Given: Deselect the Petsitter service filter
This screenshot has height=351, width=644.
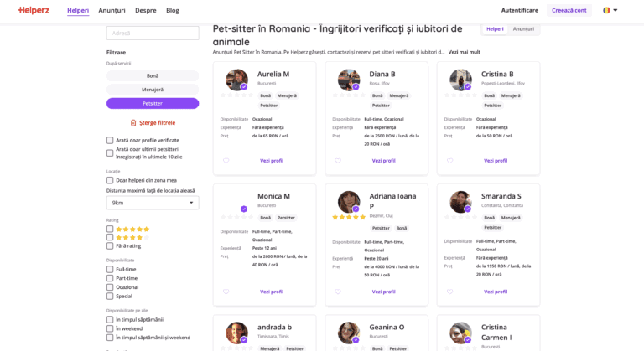Looking at the screenshot, I should click(153, 103).
